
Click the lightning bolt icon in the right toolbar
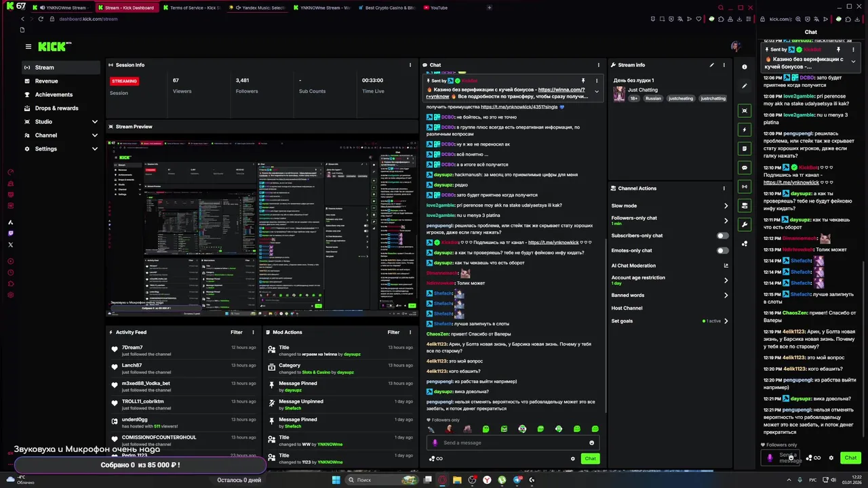click(x=745, y=129)
